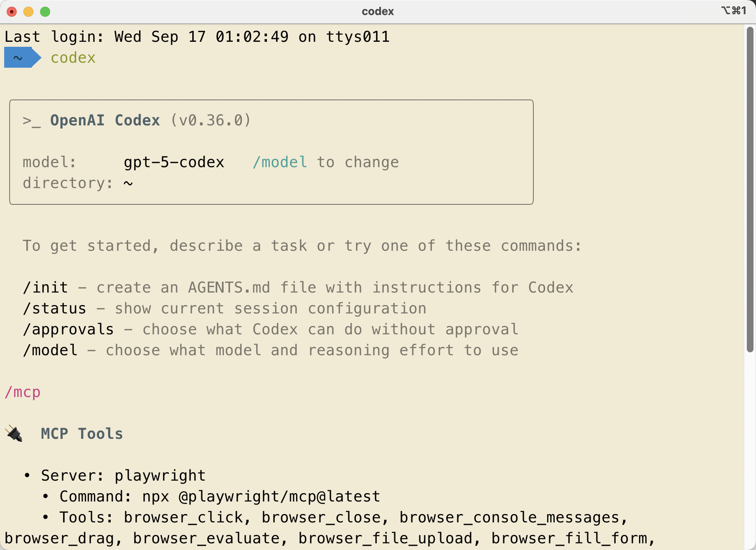Click the green codex command at the prompt
Viewport: 756px width, 550px height.
pos(73,58)
